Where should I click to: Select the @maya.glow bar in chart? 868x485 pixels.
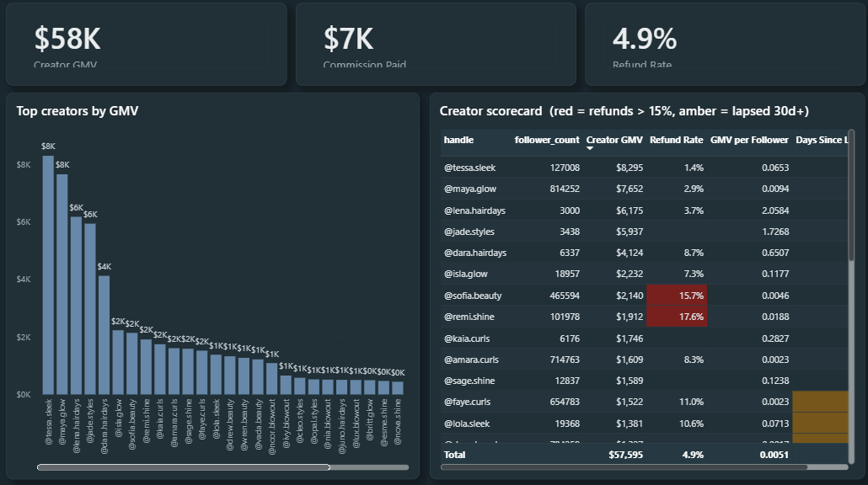click(62, 285)
